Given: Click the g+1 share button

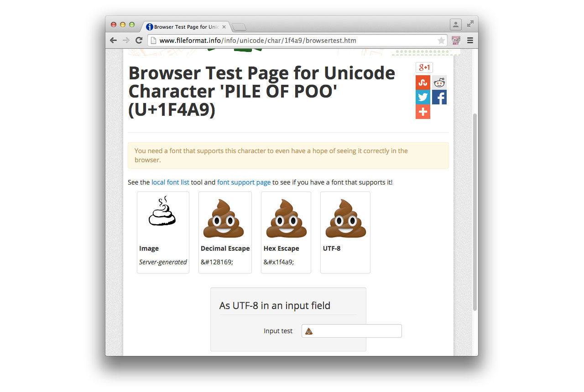Looking at the screenshot, I should (x=423, y=67).
